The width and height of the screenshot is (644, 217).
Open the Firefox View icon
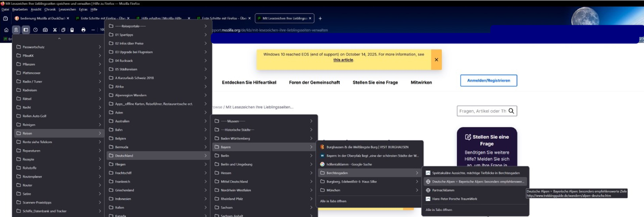point(5,18)
